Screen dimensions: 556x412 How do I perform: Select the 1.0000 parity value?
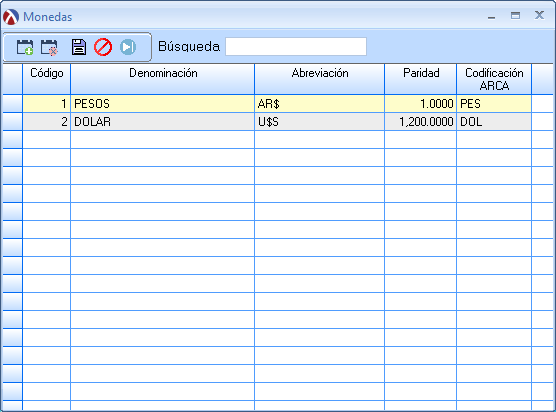[421, 104]
